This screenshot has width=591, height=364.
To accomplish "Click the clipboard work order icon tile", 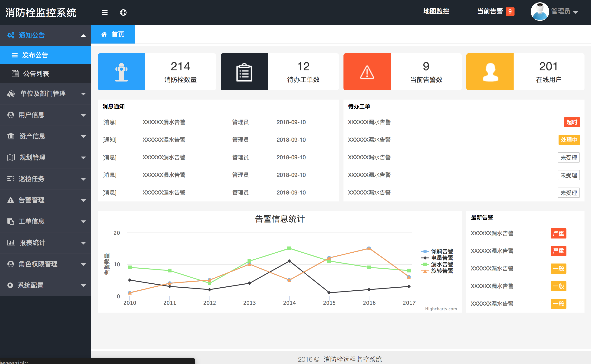I will 244,72.
